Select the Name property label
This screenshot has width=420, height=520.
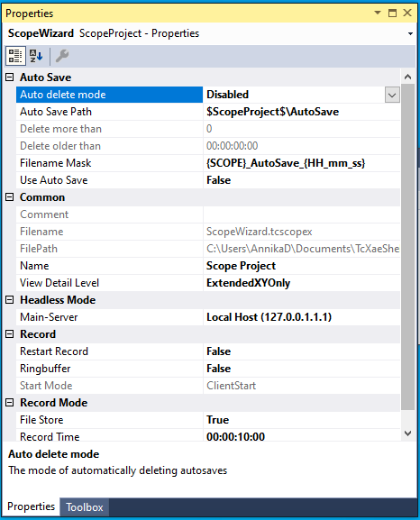pyautogui.click(x=34, y=266)
